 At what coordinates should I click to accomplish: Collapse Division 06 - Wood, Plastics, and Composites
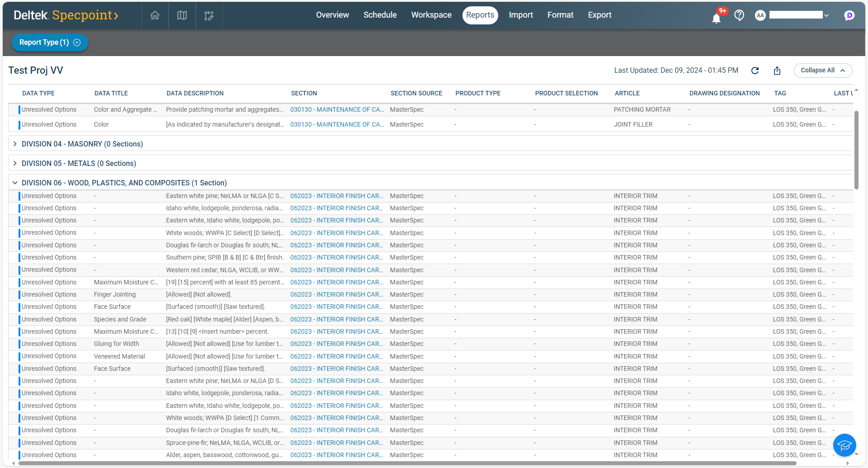[x=15, y=183]
